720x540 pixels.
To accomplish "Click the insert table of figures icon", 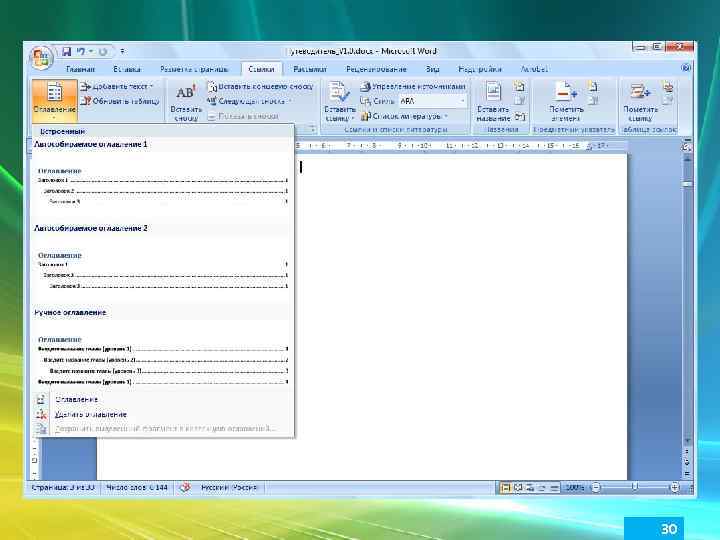I will pos(519,86).
